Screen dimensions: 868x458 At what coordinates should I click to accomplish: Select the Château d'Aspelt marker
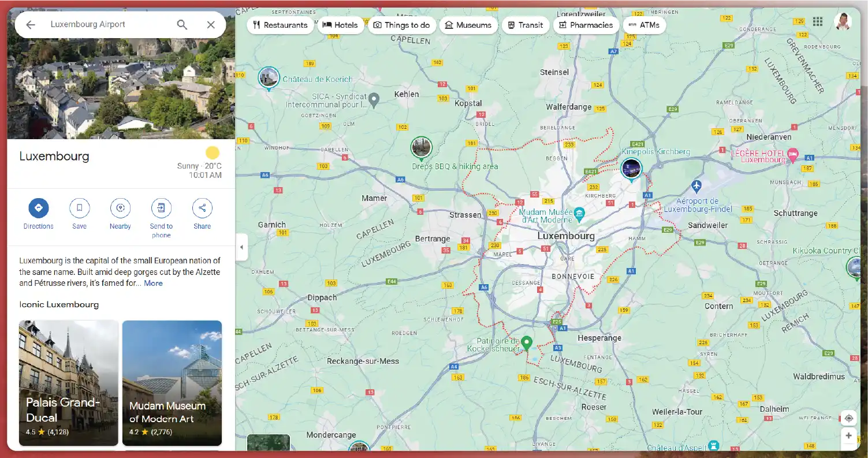tap(715, 445)
